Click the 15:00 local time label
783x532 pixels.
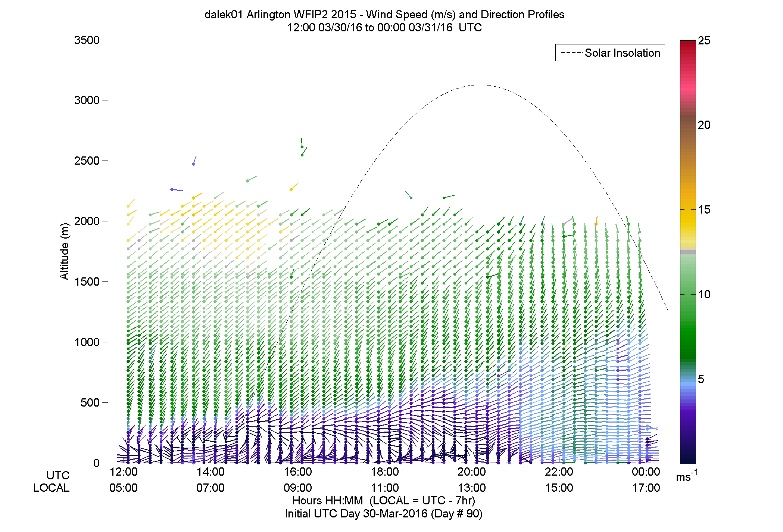tap(559, 488)
